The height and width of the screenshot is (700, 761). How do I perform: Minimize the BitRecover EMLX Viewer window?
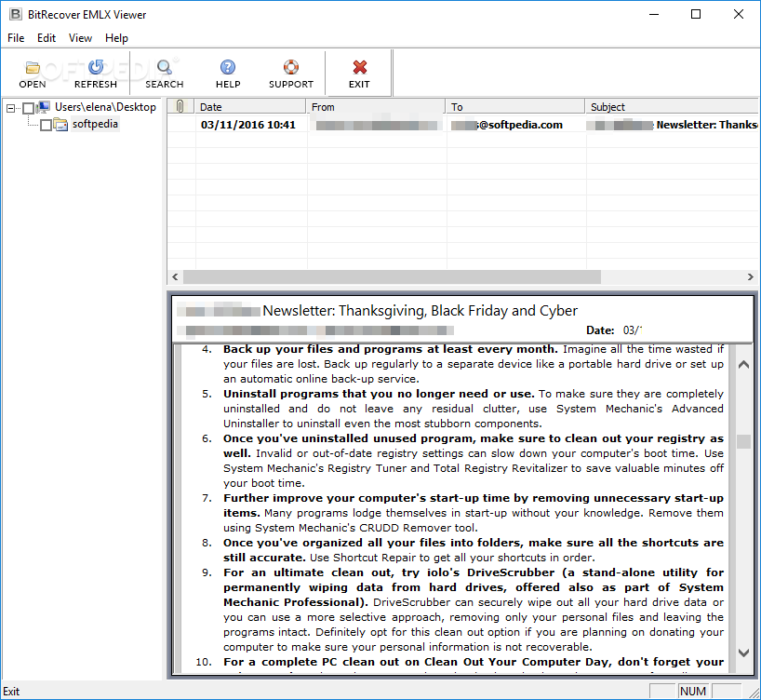(654, 14)
